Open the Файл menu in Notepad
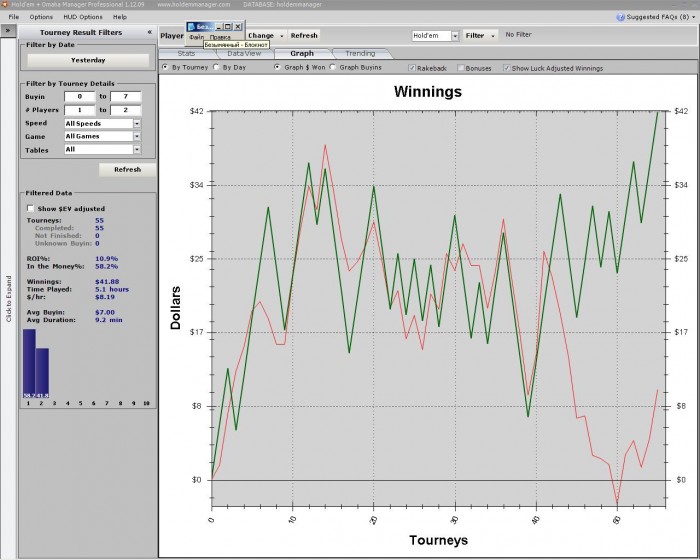Image resolution: width=700 pixels, height=560 pixels. pos(196,38)
